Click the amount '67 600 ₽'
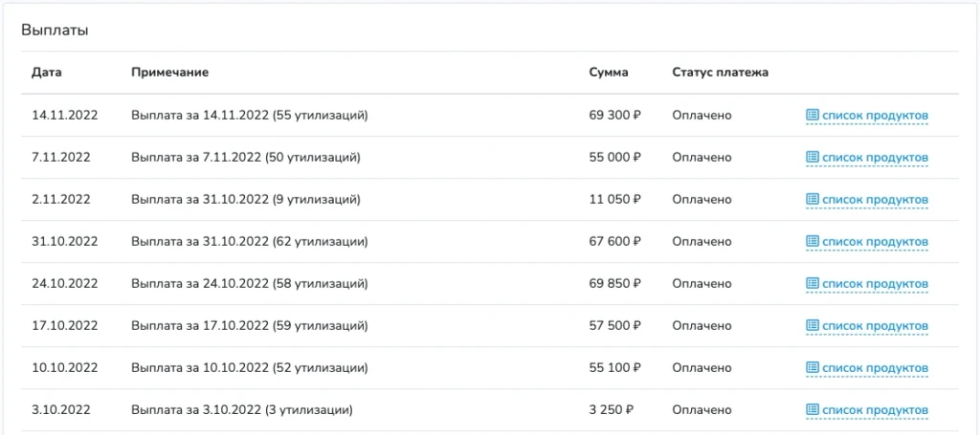 tap(615, 242)
